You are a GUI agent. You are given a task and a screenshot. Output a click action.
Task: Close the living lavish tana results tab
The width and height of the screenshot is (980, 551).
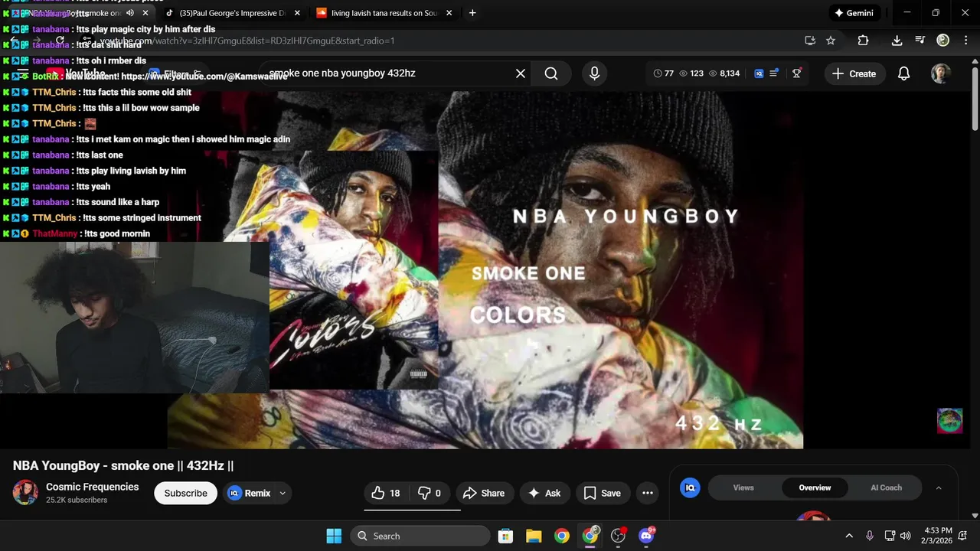pos(449,13)
